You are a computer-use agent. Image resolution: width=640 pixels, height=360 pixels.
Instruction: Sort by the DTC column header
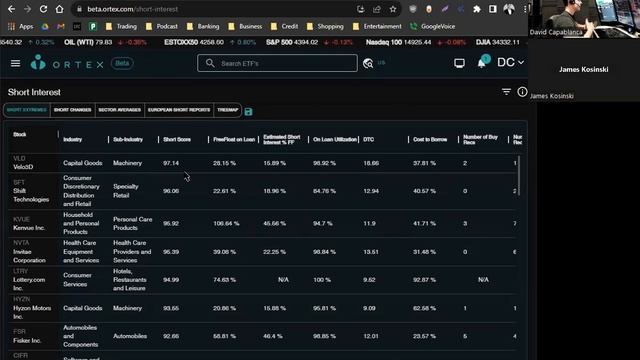(369, 140)
